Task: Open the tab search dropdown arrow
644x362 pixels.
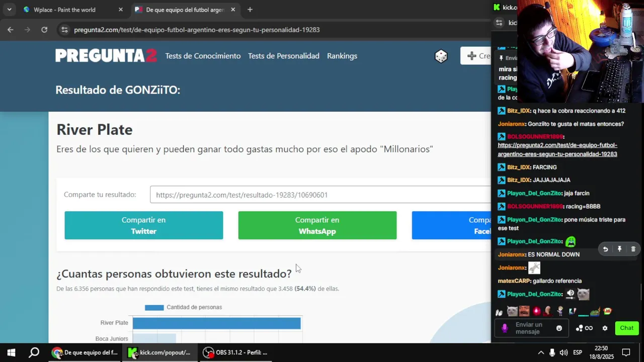Action: coord(9,10)
